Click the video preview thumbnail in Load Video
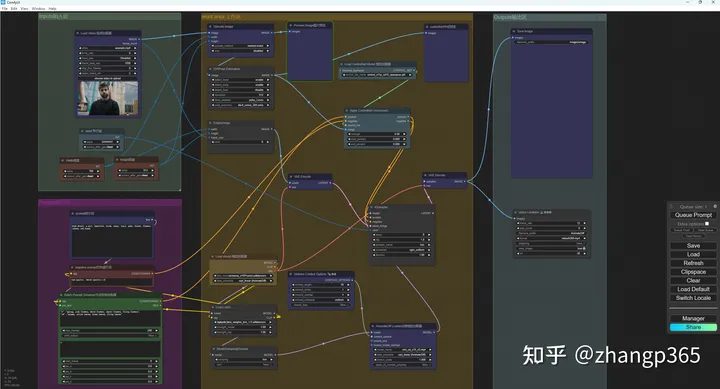This screenshot has height=389, width=720. click(x=107, y=98)
